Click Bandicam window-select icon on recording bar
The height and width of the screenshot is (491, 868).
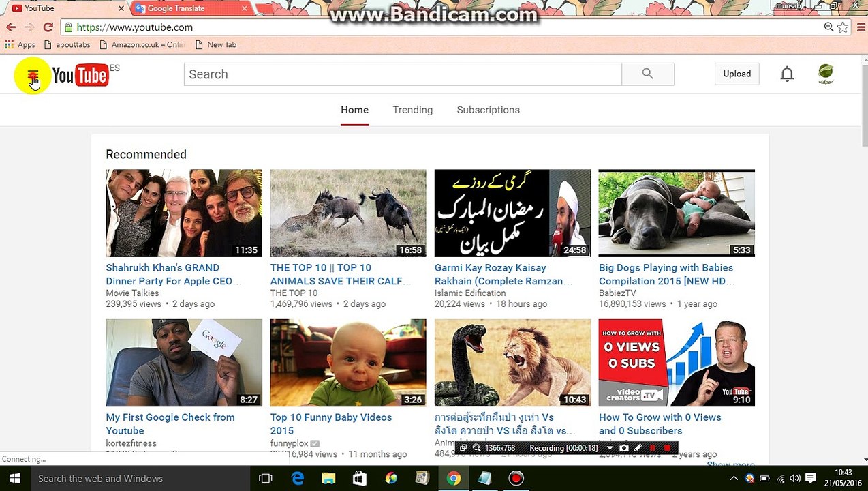(x=463, y=448)
